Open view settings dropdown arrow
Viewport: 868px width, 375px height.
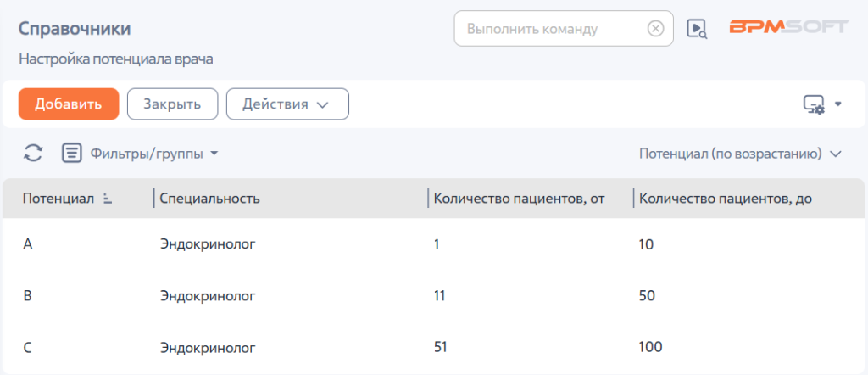[x=838, y=104]
